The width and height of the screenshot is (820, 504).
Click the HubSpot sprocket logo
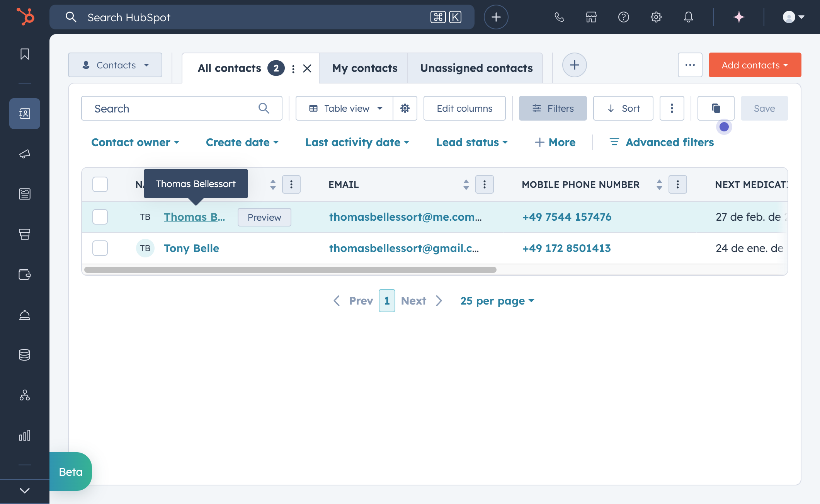click(25, 17)
